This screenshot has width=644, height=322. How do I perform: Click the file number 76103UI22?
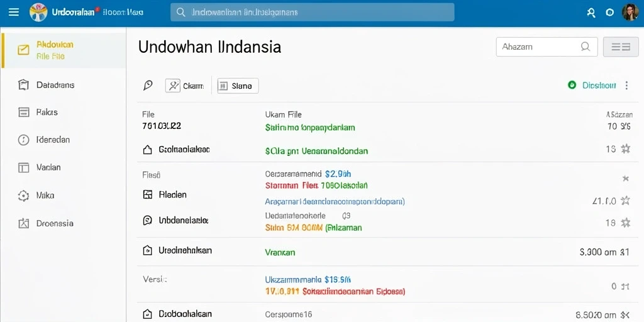162,126
